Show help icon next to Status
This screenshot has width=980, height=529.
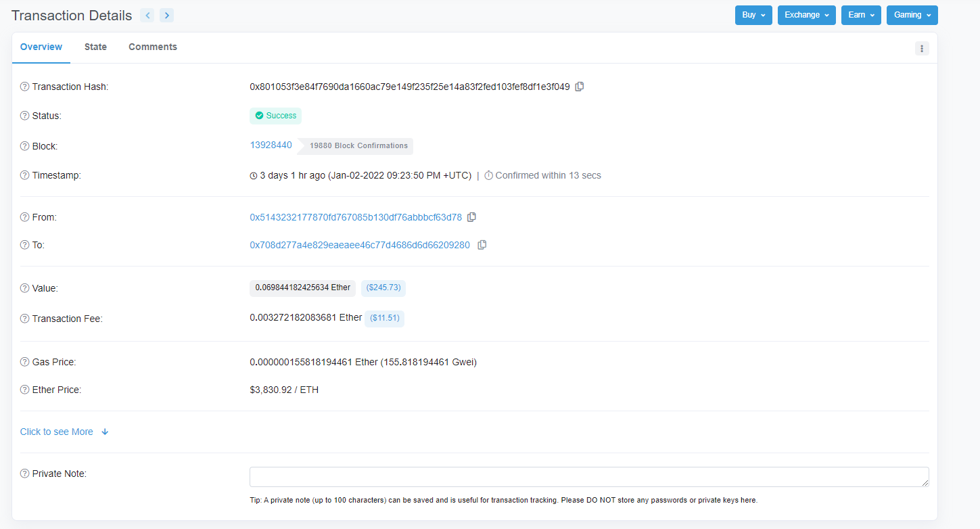tap(25, 116)
